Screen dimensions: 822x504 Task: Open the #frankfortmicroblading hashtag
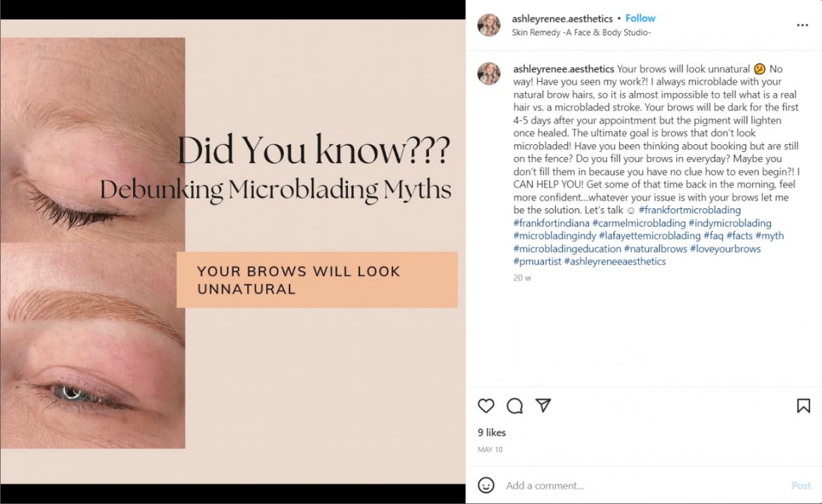point(690,210)
